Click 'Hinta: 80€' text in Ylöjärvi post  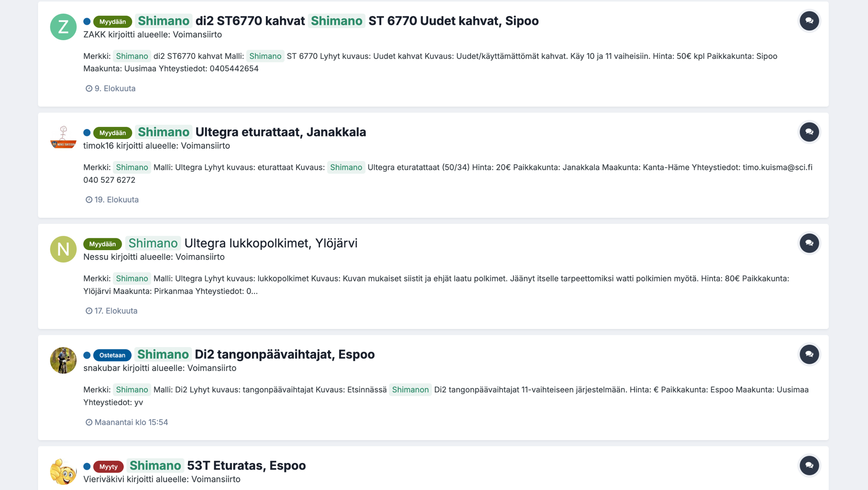click(720, 279)
